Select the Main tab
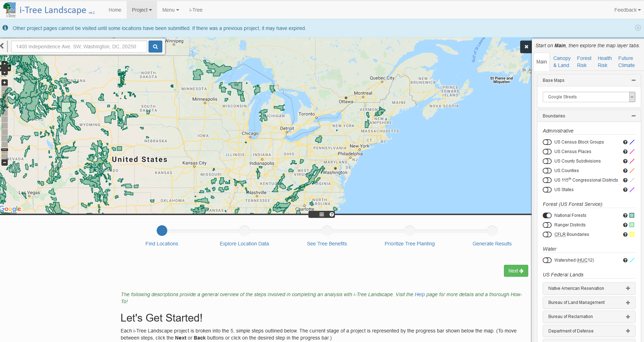This screenshot has height=342, width=644. click(x=542, y=62)
